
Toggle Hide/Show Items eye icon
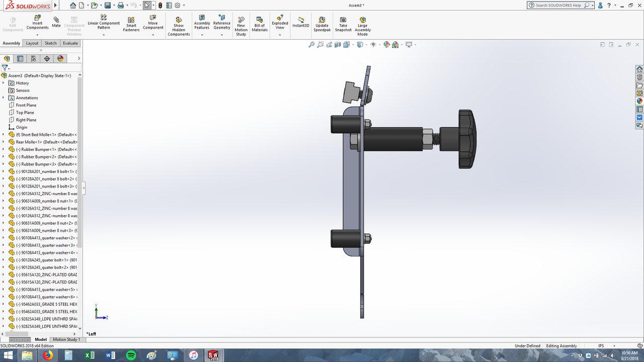[x=373, y=45]
